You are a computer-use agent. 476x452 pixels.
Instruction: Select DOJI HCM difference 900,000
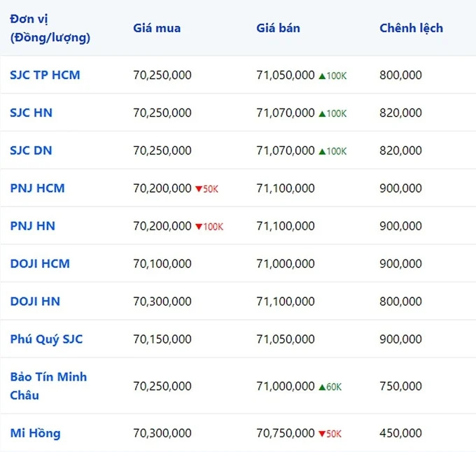point(400,263)
